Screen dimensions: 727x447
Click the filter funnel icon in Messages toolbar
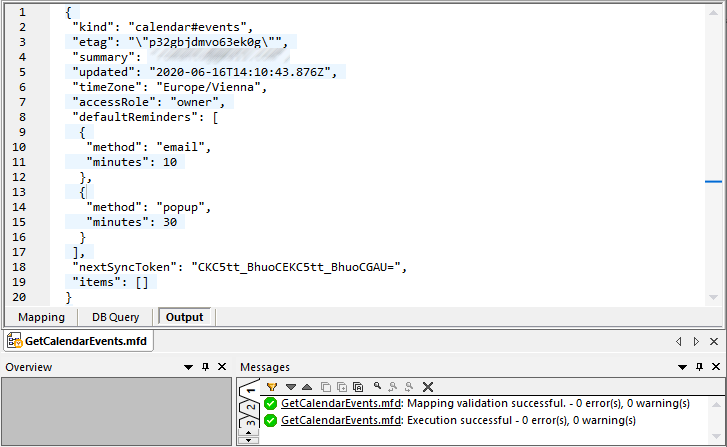272,386
